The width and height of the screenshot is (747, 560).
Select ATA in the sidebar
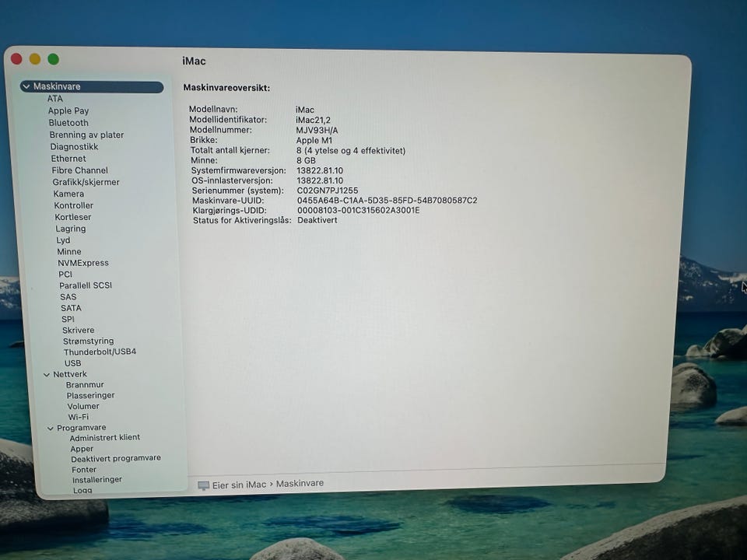tap(55, 99)
